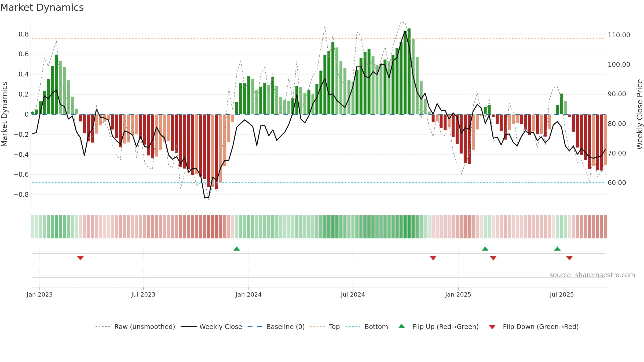Click the Jan 2024 x-axis label
This screenshot has width=644, height=362.
click(249, 294)
